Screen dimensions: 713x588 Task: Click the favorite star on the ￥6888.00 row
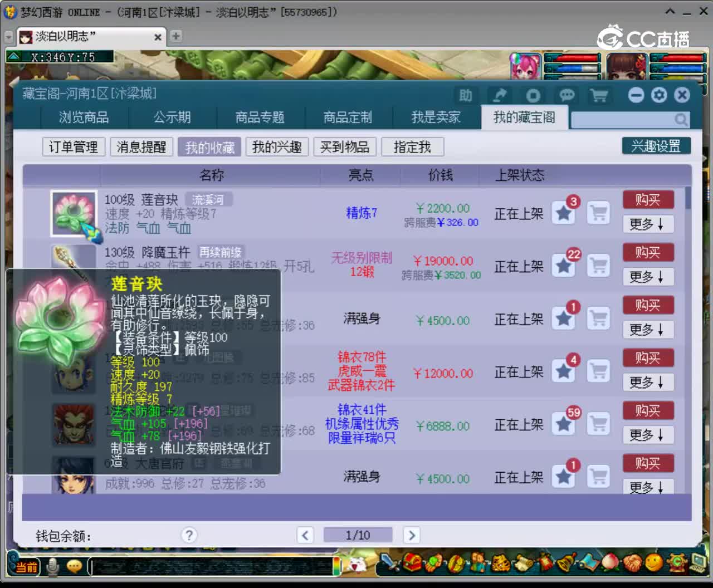point(564,424)
